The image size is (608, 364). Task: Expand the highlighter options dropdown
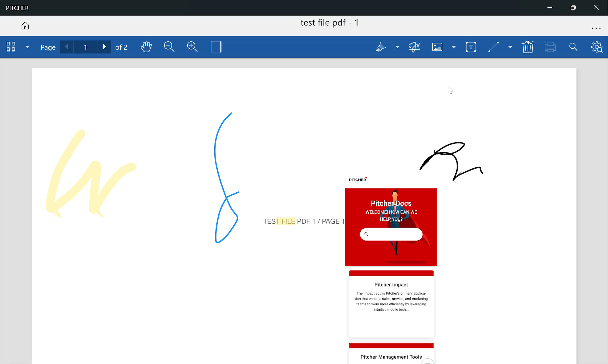click(397, 47)
